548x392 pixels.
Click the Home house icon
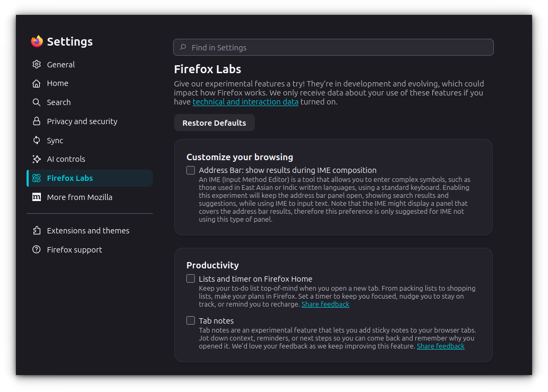[x=36, y=83]
